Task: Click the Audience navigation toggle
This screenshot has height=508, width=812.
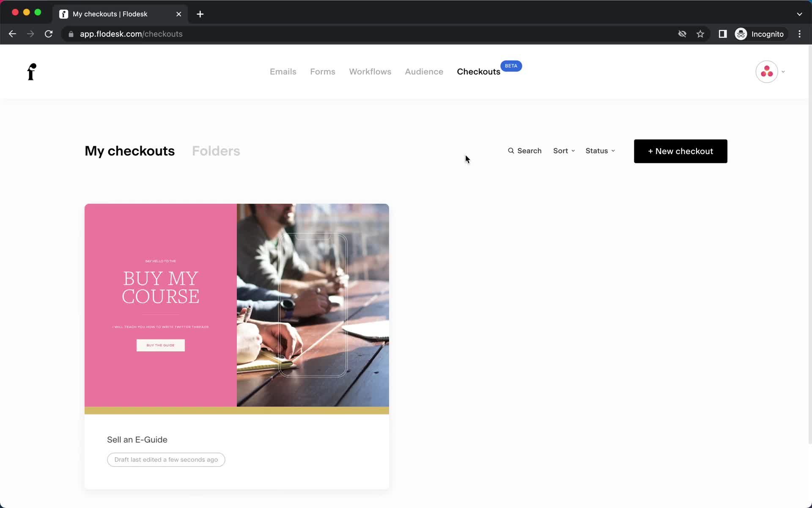Action: (x=424, y=72)
